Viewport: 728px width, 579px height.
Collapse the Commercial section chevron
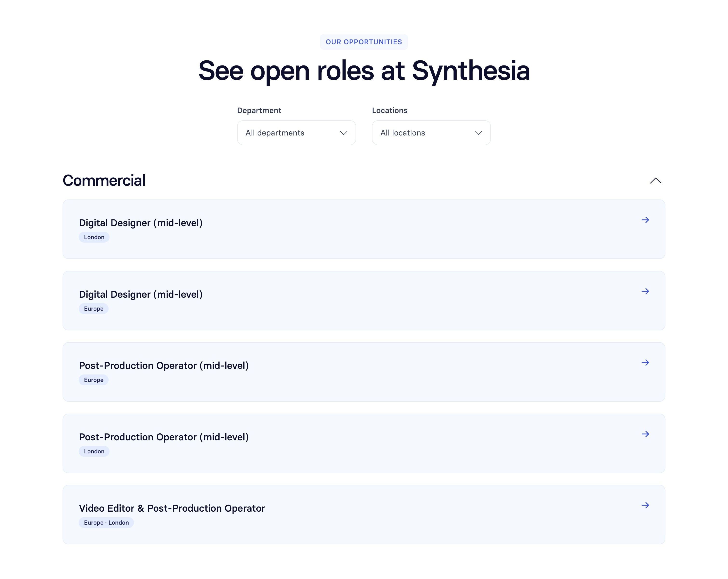tap(655, 181)
